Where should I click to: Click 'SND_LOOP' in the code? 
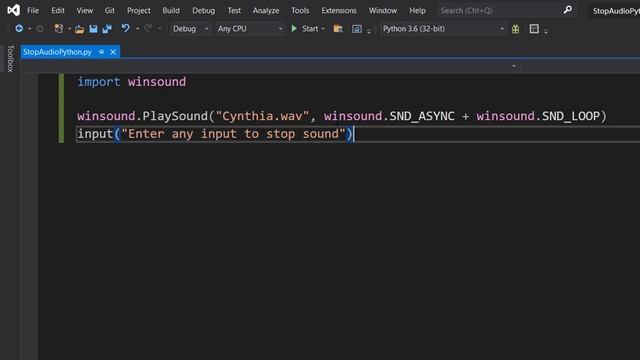point(571,116)
